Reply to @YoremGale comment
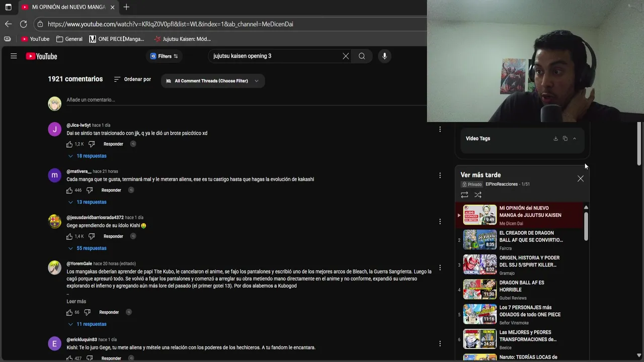The image size is (644, 362). (x=109, y=312)
